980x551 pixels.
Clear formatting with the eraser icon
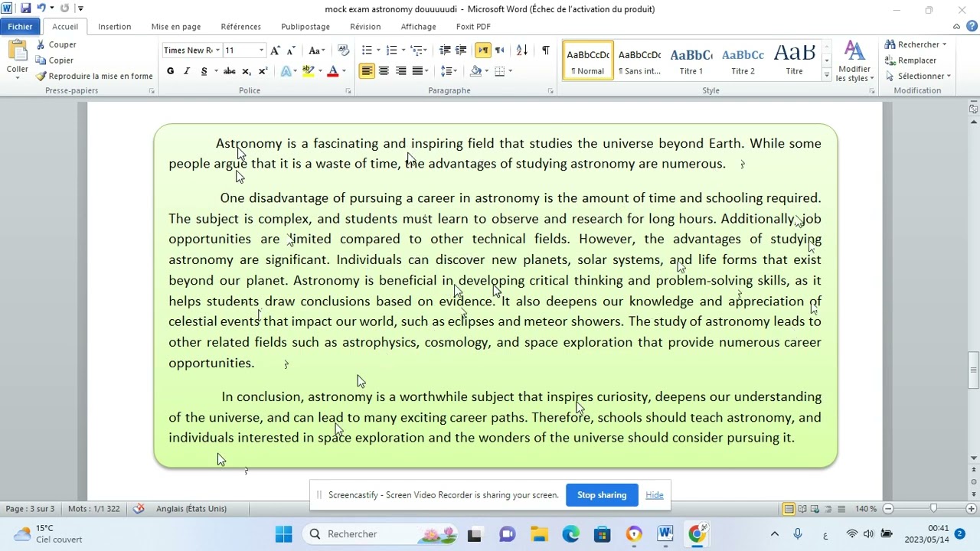(x=343, y=51)
